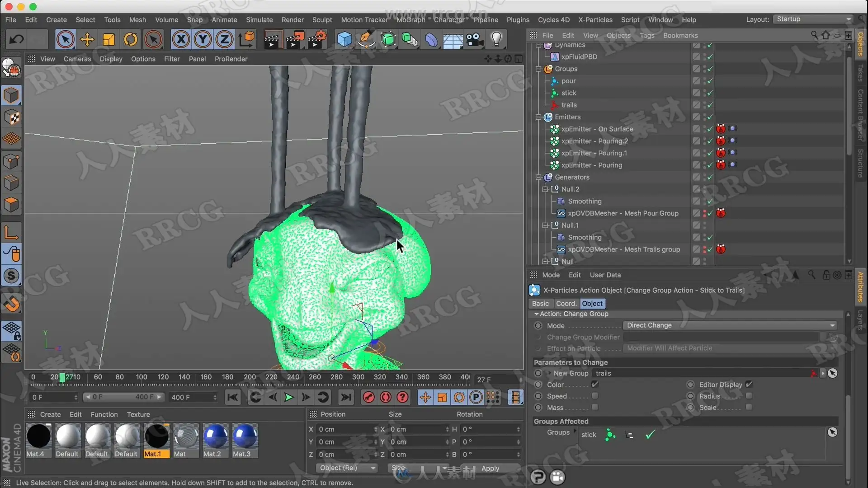Uncheck the Color parameter checkbox

[595, 385]
